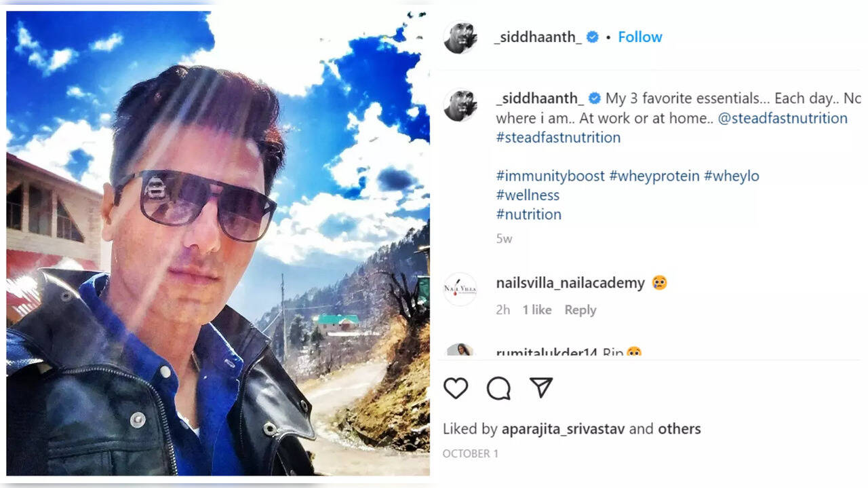Open the profile picture in post header
The height and width of the screenshot is (488, 868).
click(460, 37)
